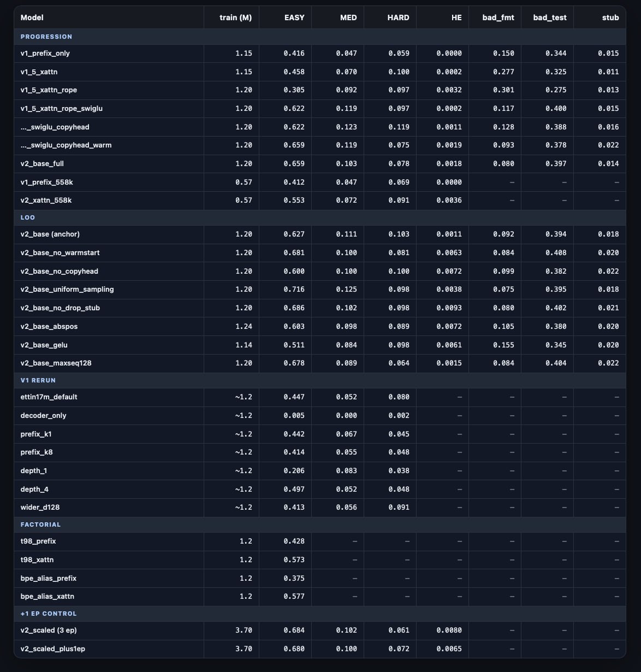Click the v2_base_maxseq128 model name
Image resolution: width=641 pixels, height=672 pixels.
pos(57,363)
